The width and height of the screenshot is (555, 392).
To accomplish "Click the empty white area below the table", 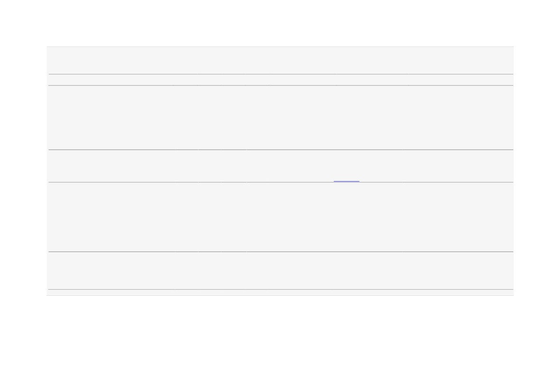I will pyautogui.click(x=277, y=343).
